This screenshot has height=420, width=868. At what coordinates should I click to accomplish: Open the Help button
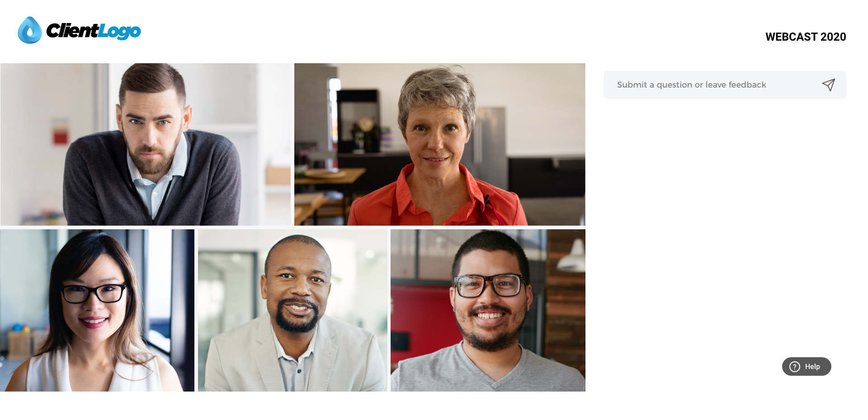click(x=807, y=367)
